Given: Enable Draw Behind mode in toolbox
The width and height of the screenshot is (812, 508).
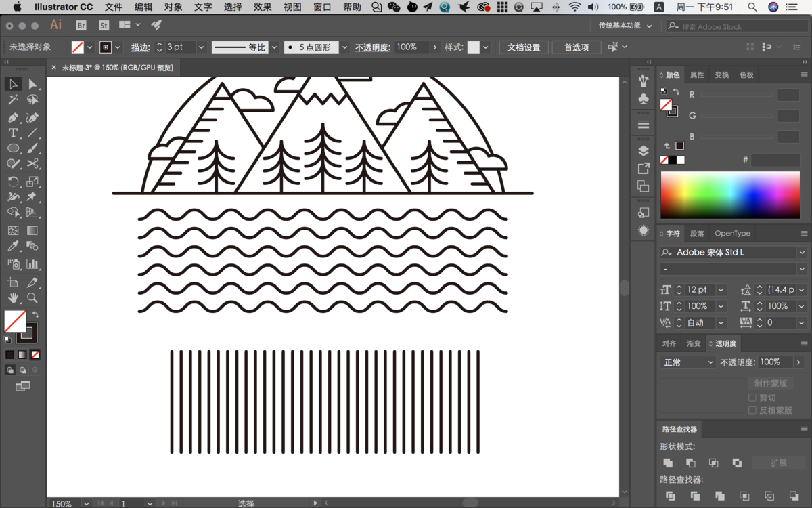Looking at the screenshot, I should point(22,371).
